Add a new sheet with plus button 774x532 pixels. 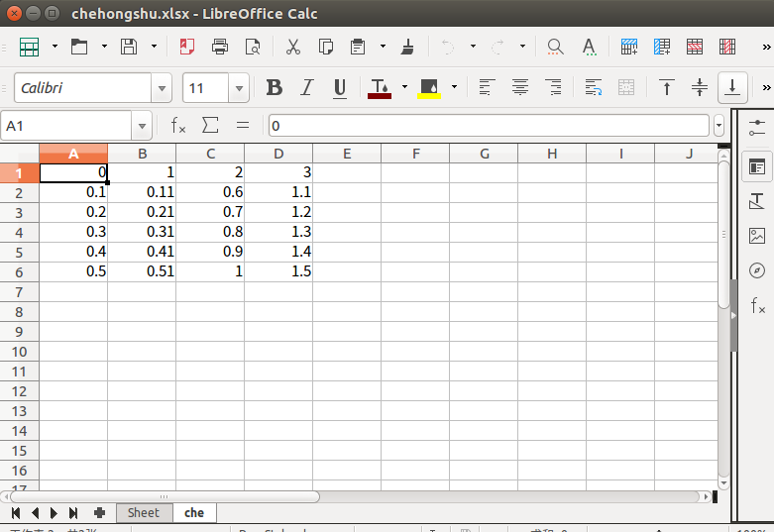tap(99, 513)
